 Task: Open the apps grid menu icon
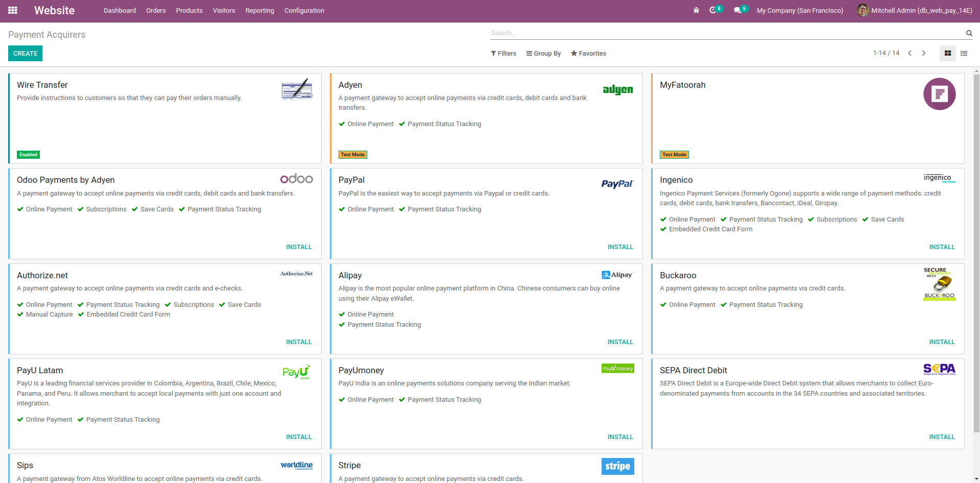13,10
